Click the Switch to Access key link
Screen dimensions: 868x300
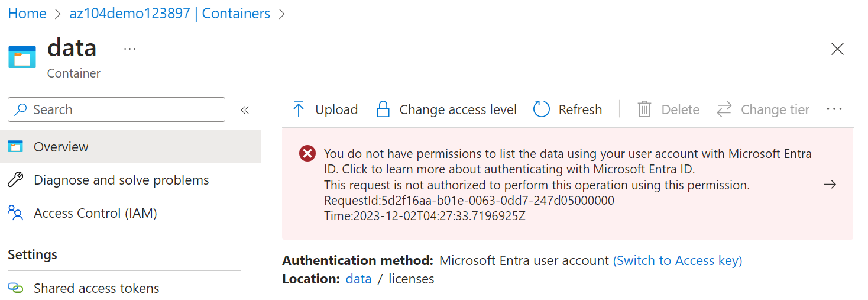click(678, 260)
